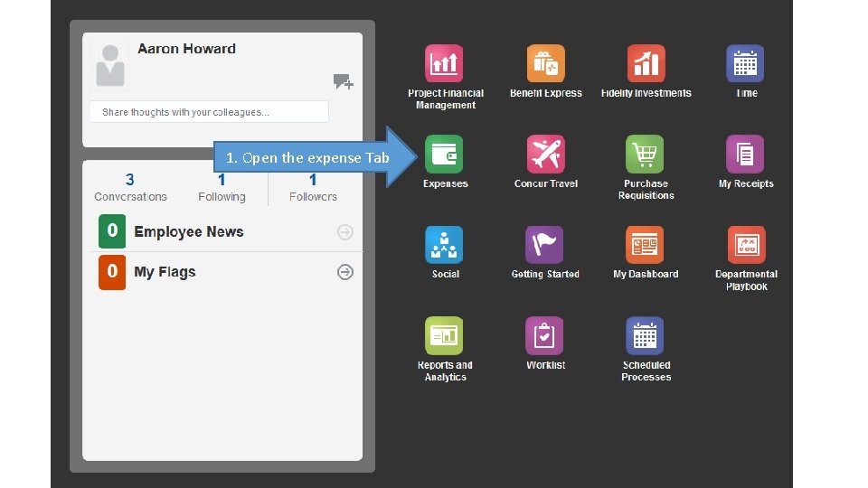Launch Fidelity Investments icon
Screen dimensions: 868x488
646,63
